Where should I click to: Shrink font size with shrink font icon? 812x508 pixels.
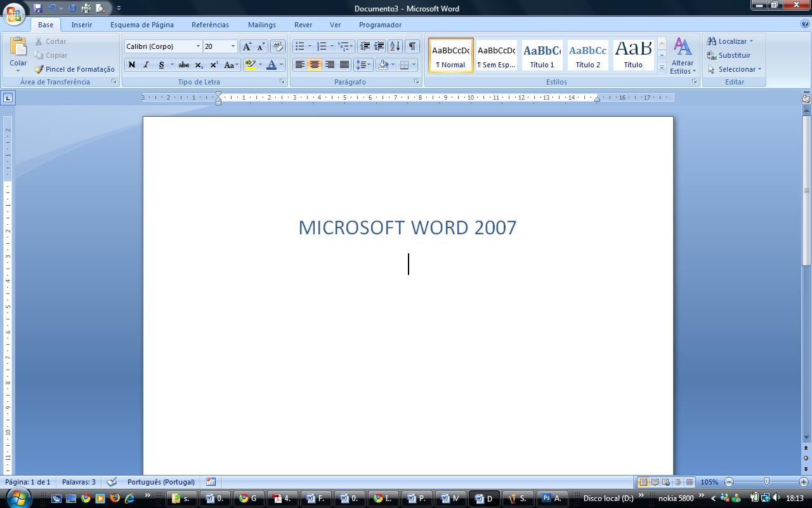click(x=261, y=46)
